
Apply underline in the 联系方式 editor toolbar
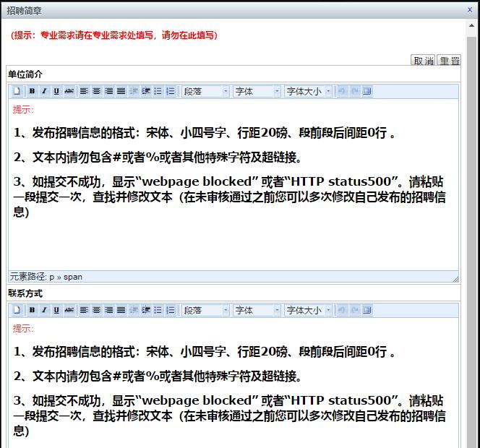click(56, 310)
